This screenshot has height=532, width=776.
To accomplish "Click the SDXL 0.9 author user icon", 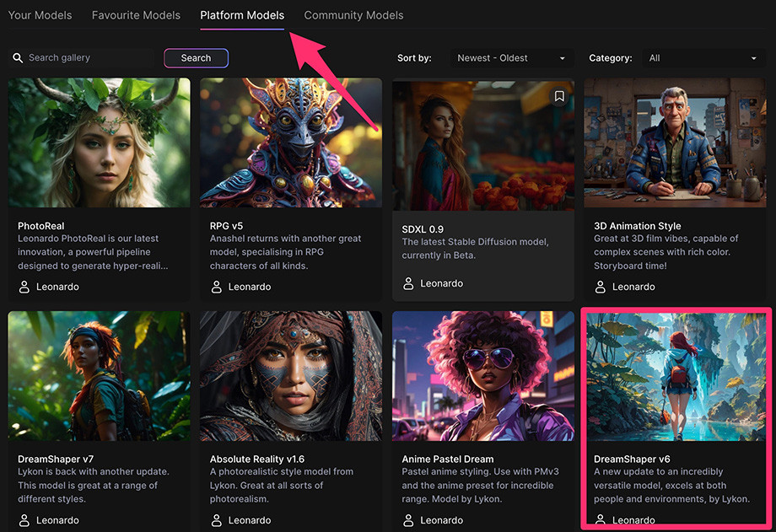I will tap(408, 283).
